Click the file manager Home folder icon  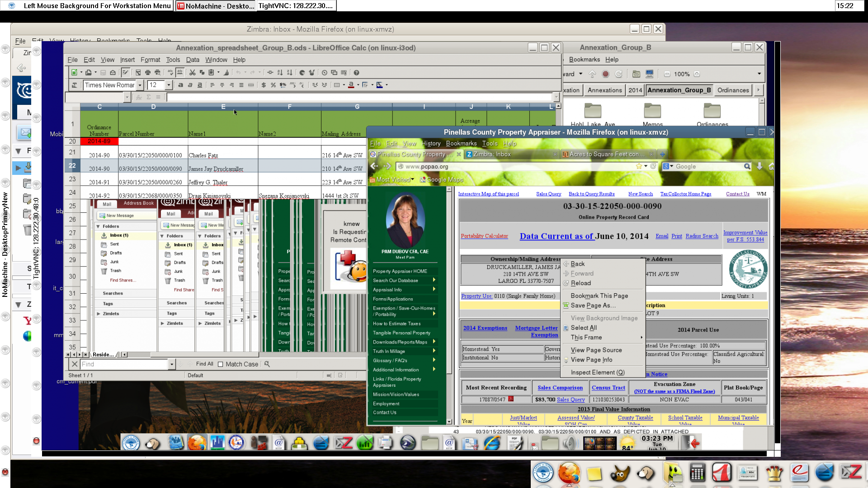point(637,74)
